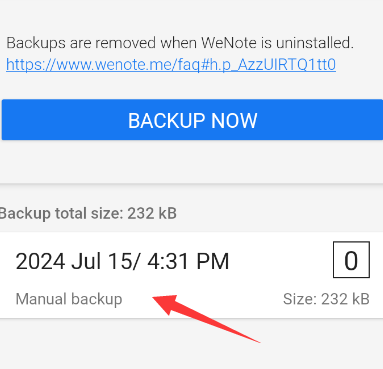Viewport: 383px width, 369px height.
Task: Click the backups removed notice text
Action: pos(180,43)
